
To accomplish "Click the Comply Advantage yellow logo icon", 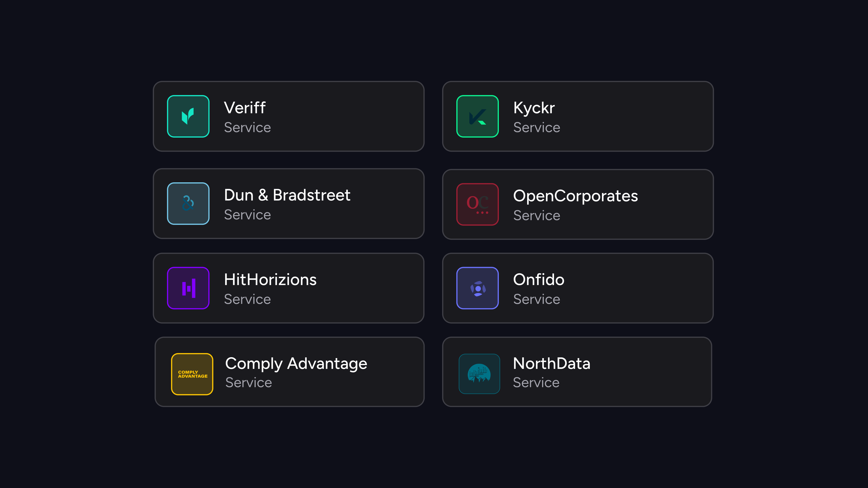I will click(x=192, y=374).
